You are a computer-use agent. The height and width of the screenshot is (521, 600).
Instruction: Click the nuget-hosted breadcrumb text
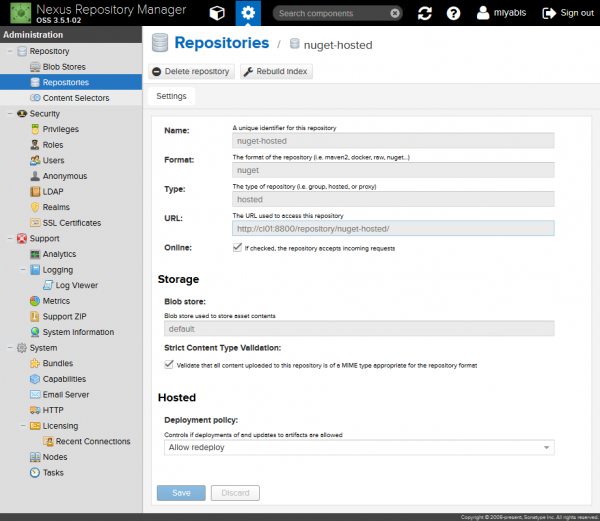tap(338, 45)
